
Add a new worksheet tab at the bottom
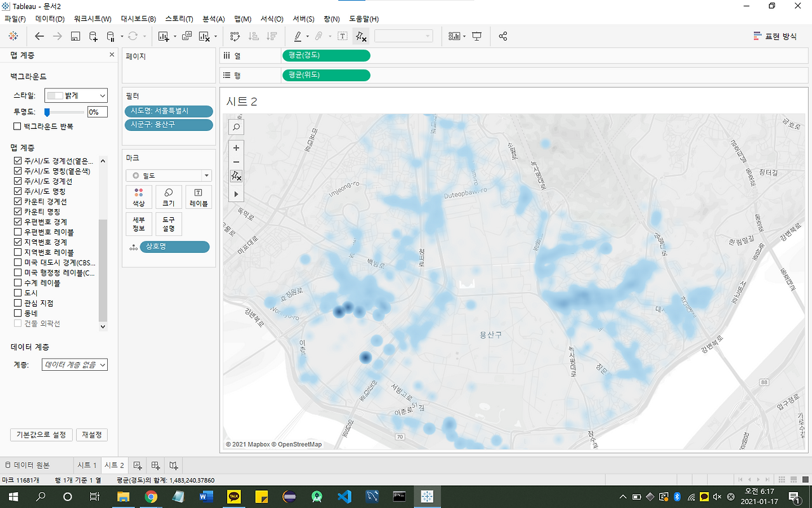click(x=138, y=465)
